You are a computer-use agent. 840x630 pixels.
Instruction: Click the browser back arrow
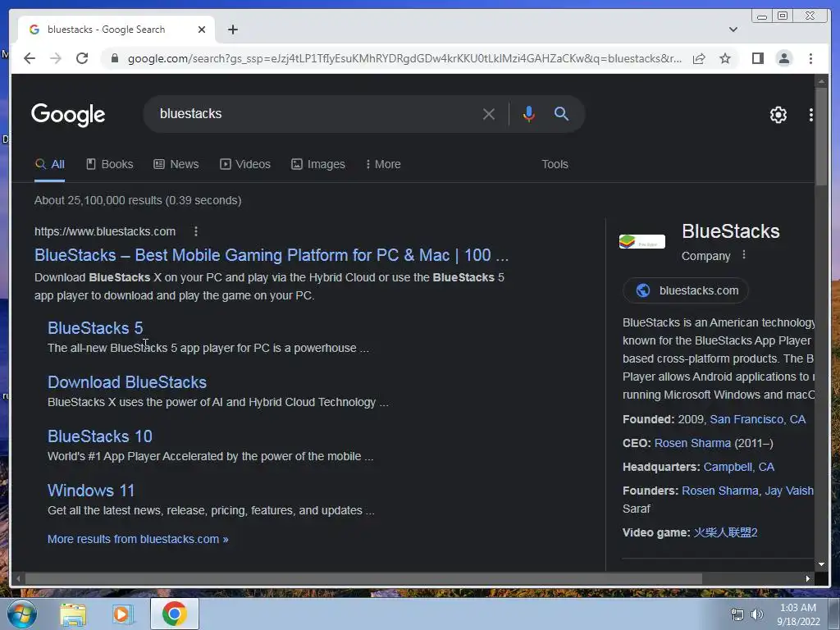(30, 58)
